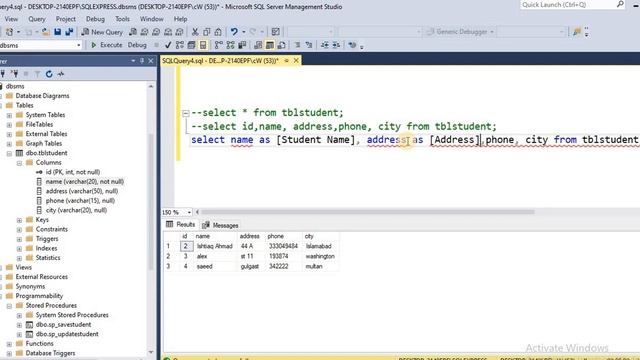640x360 pixels.
Task: Open the Undo history dropdown arrow
Action: coord(244,32)
